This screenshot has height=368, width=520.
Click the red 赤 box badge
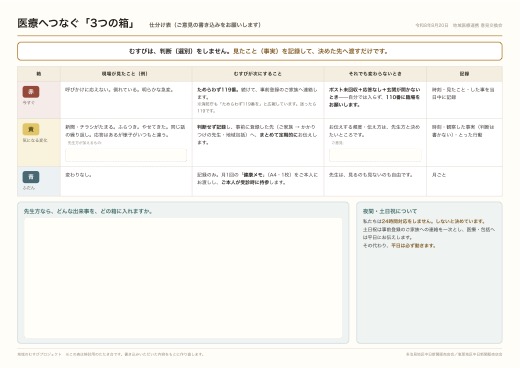(x=31, y=92)
